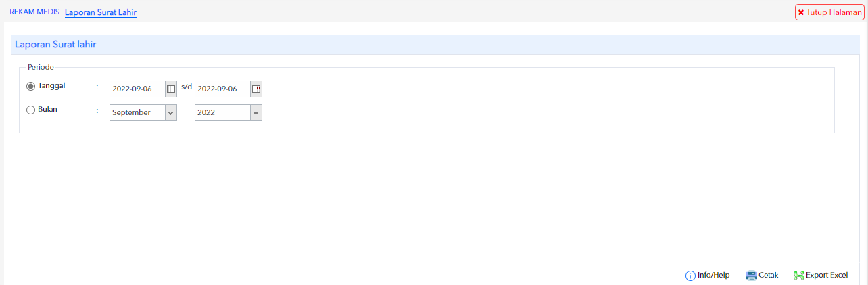Select the Tanggal radio button
This screenshot has width=868, height=285.
click(30, 86)
